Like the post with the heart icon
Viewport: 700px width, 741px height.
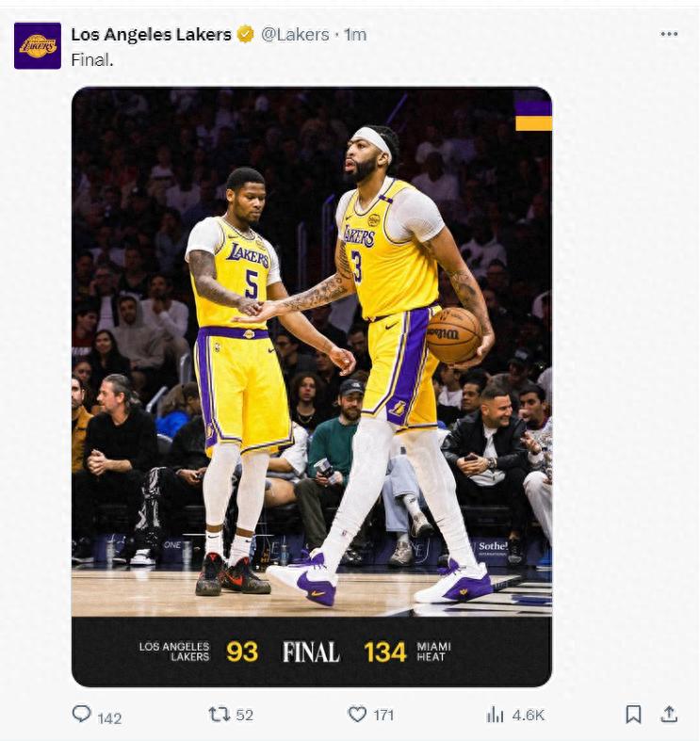tap(357, 715)
